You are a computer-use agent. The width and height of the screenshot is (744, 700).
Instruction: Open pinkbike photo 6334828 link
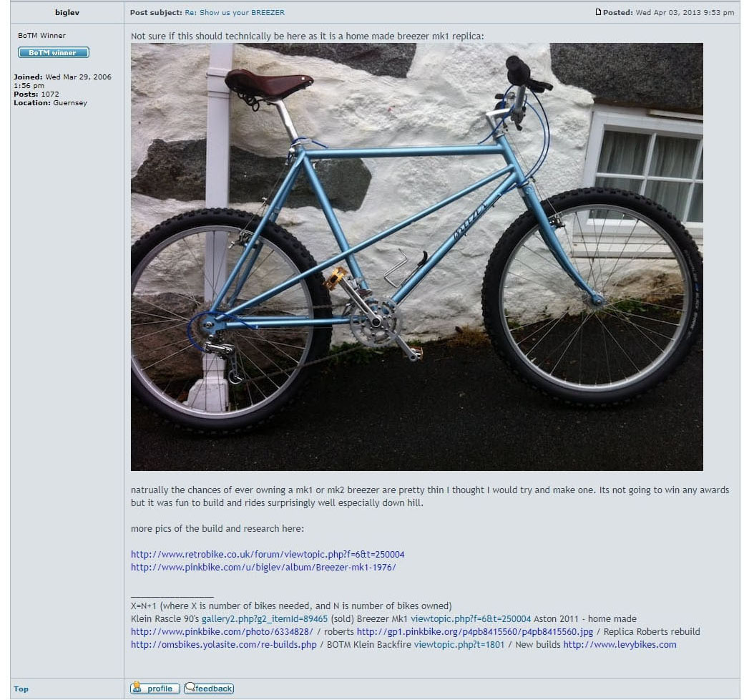point(222,631)
